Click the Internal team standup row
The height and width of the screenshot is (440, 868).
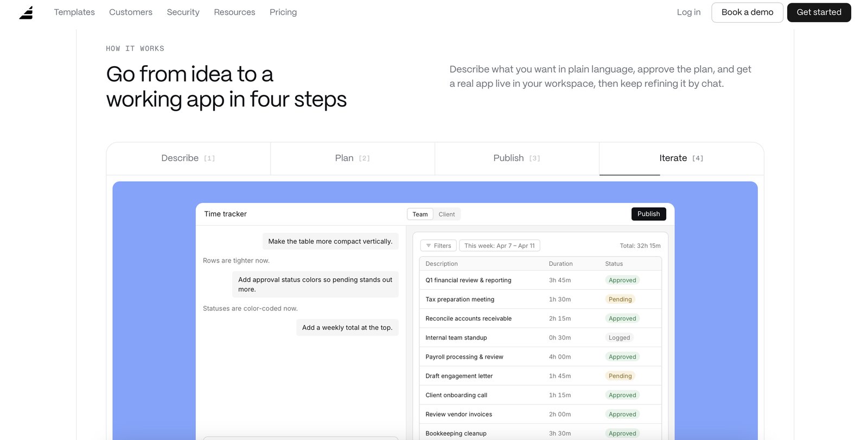(x=540, y=337)
